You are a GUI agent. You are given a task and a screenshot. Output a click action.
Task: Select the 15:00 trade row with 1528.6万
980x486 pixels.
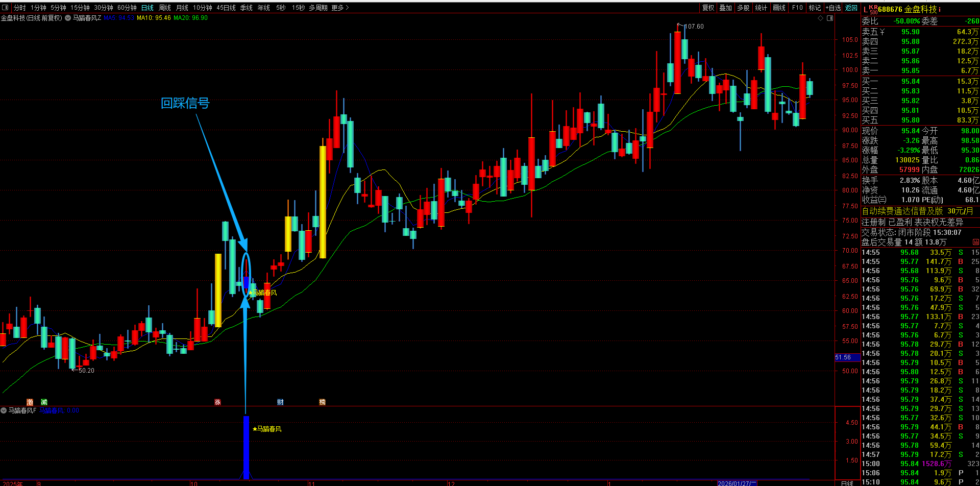pos(920,464)
